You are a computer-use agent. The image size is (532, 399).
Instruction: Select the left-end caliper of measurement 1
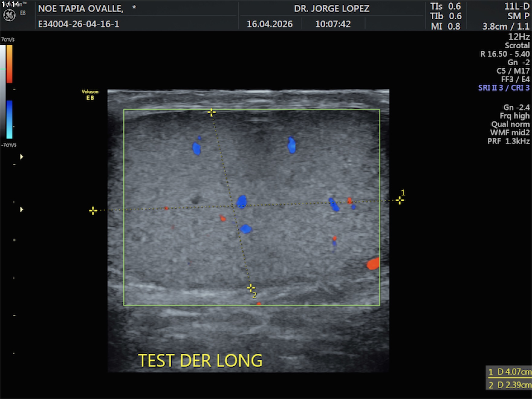93,211
